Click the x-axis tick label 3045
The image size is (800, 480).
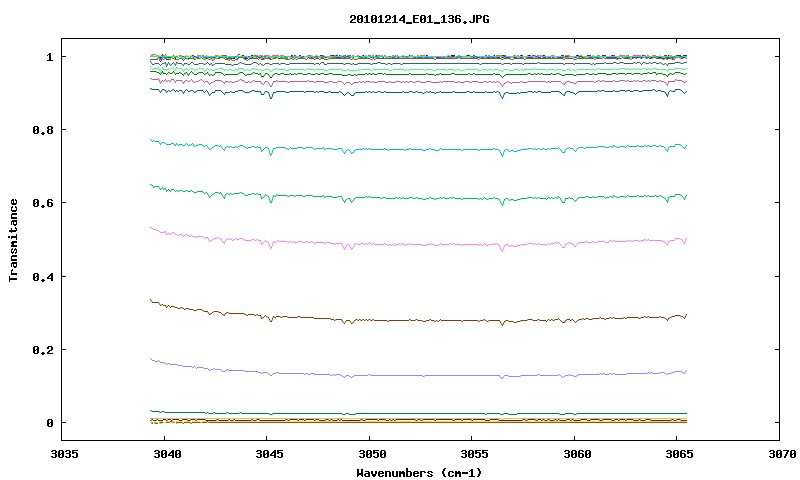pos(269,453)
